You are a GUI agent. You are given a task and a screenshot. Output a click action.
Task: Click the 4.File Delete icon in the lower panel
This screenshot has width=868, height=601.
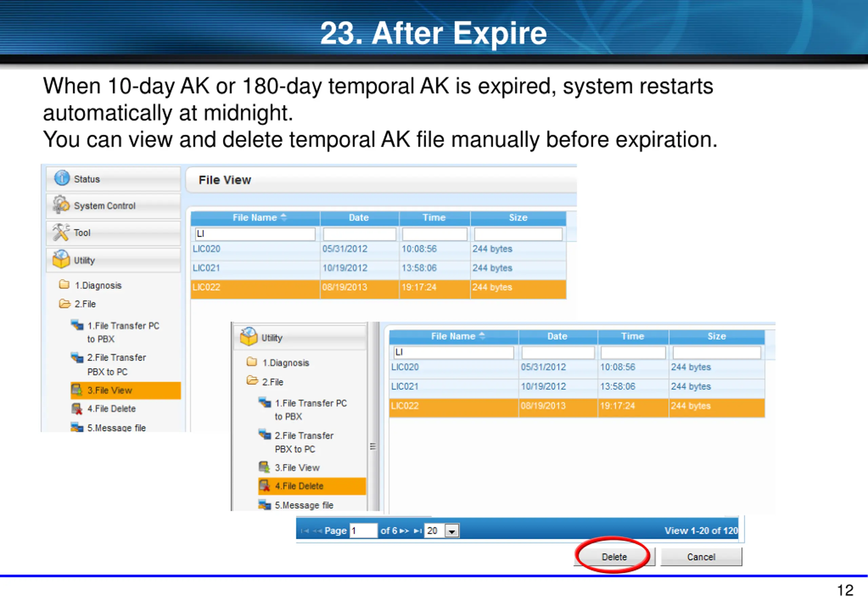[x=264, y=486]
